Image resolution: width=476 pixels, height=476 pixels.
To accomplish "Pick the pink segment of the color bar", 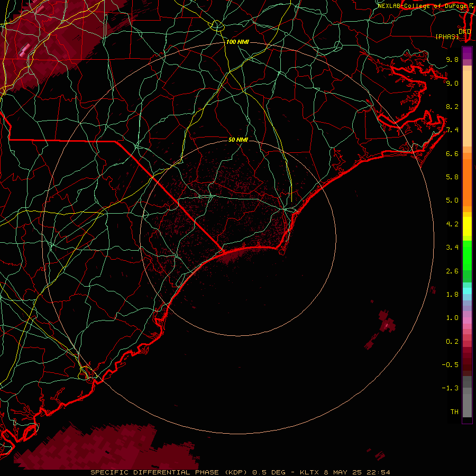I will (x=467, y=321).
